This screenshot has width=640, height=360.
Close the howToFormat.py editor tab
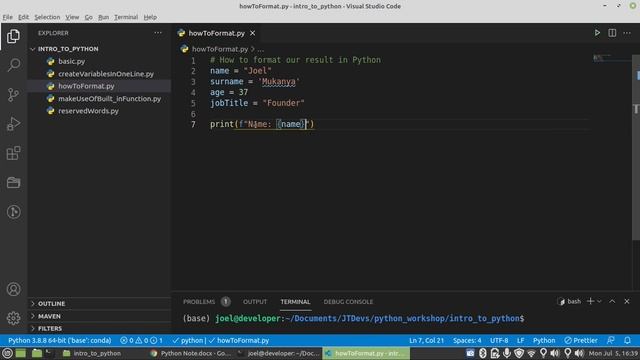(x=253, y=33)
